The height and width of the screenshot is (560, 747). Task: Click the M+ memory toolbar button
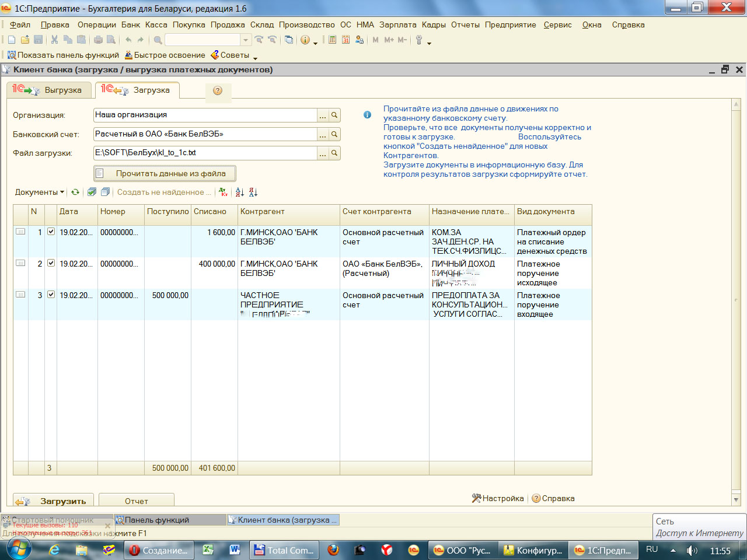point(389,40)
